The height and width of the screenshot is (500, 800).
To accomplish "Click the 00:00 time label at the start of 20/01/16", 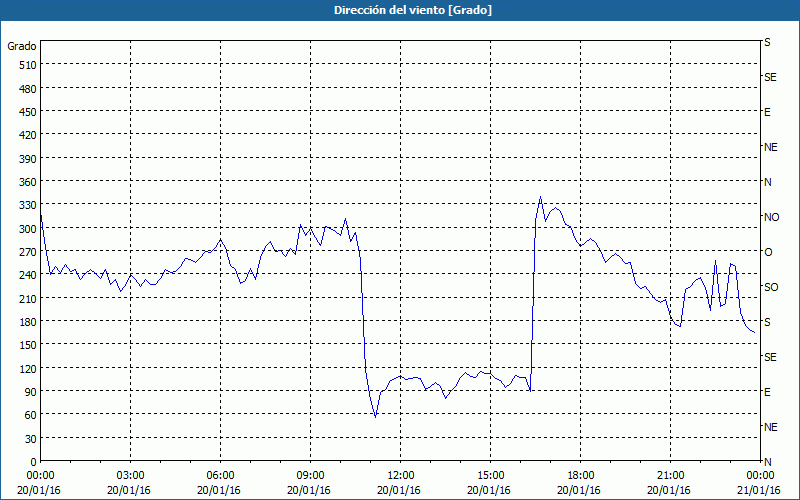I will point(41,476).
